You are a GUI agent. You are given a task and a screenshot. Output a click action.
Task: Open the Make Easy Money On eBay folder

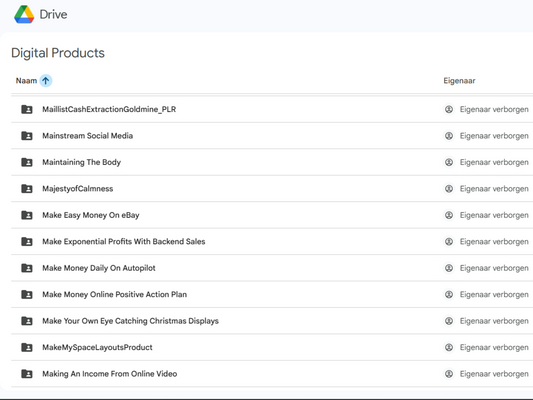[91, 215]
